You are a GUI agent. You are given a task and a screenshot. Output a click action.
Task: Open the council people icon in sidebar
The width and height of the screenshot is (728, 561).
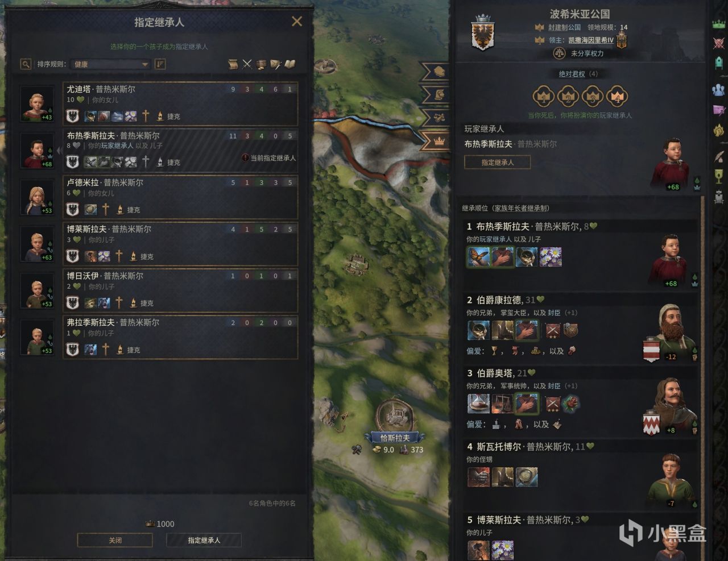point(719,89)
